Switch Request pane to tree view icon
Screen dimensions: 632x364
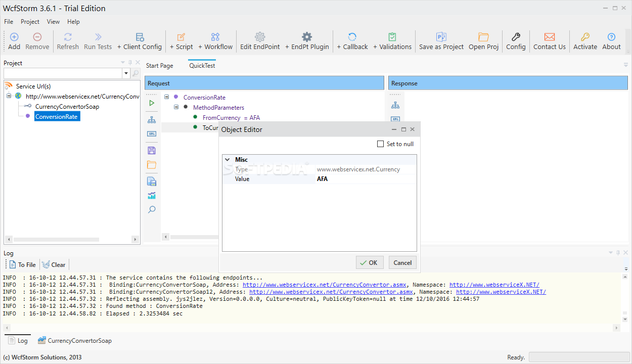coord(152,120)
